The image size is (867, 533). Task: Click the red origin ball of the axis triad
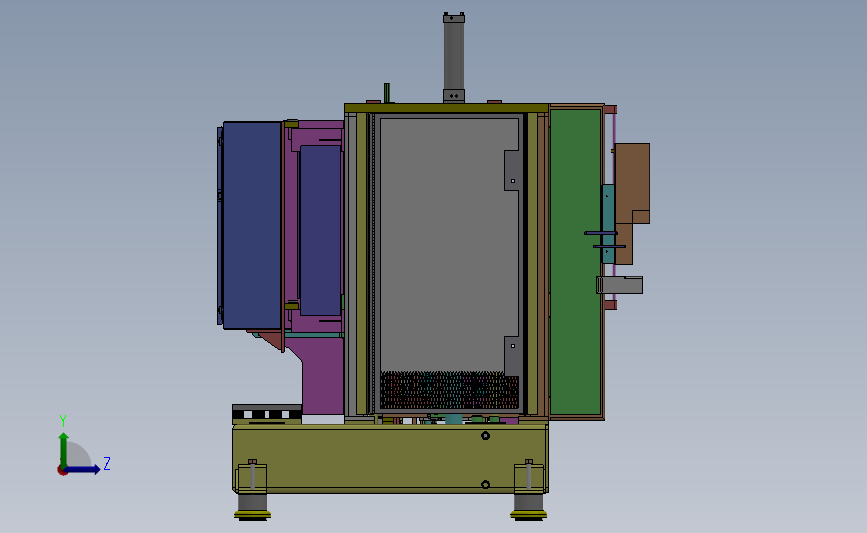pos(62,471)
